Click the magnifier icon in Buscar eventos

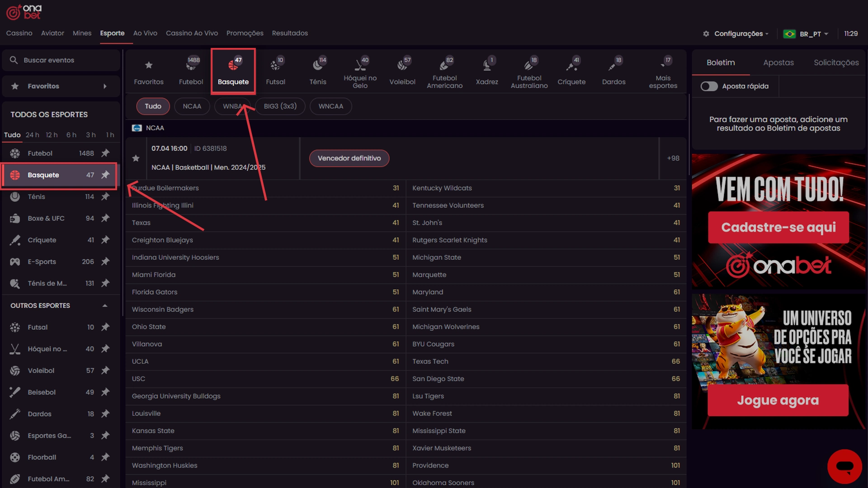[x=14, y=60]
